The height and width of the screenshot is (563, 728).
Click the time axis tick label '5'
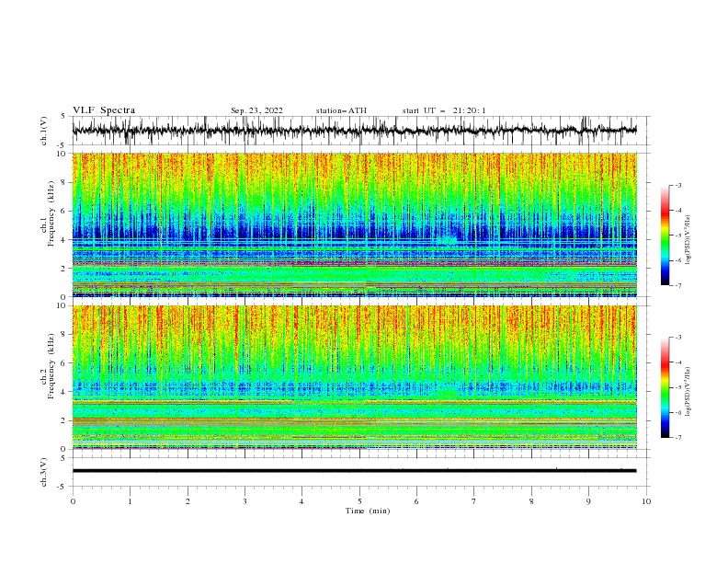tap(359, 501)
